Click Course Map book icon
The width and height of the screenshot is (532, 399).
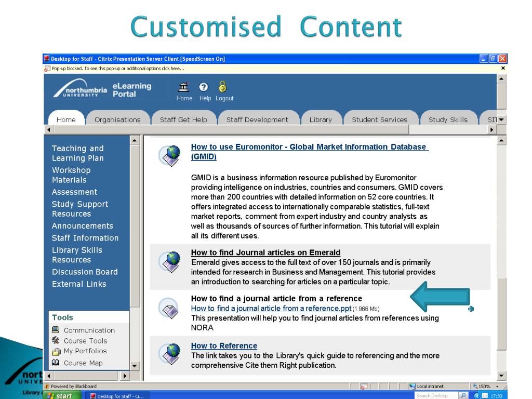coord(56,363)
